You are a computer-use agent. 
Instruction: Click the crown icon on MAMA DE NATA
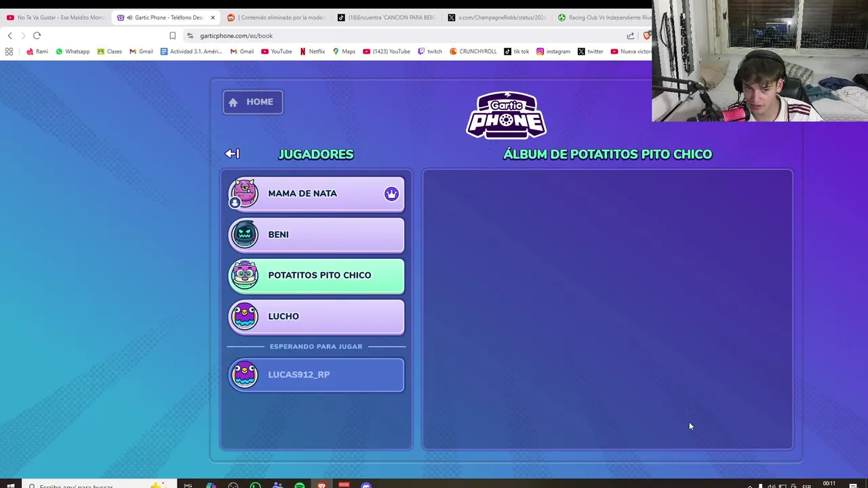coord(391,194)
